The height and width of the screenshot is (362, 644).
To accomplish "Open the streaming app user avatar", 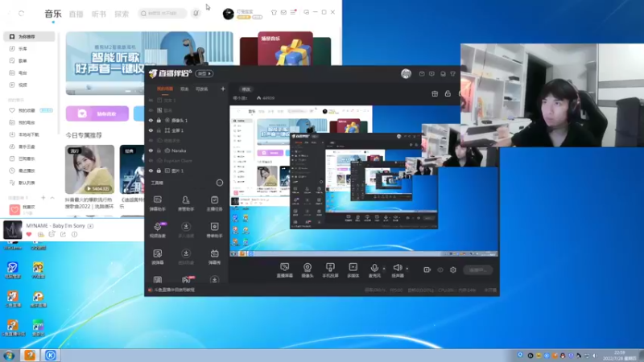I will pyautogui.click(x=406, y=73).
